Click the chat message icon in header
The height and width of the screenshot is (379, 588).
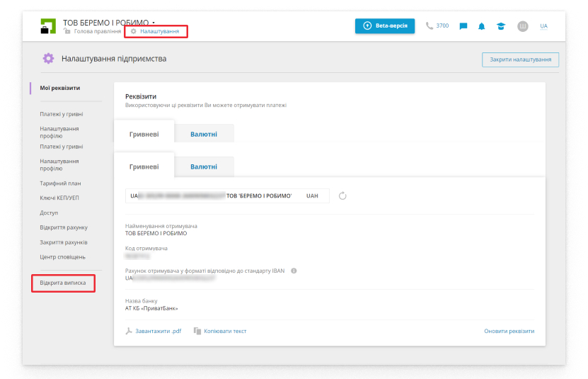tap(463, 26)
